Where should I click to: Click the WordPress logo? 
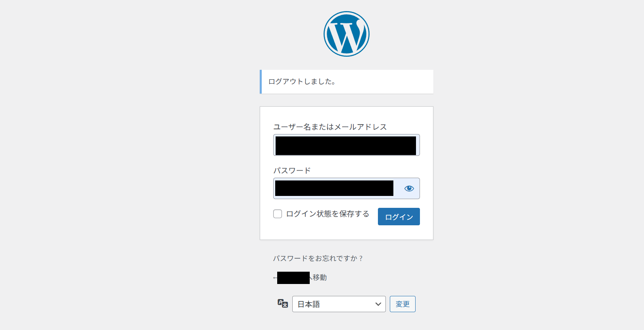(347, 34)
